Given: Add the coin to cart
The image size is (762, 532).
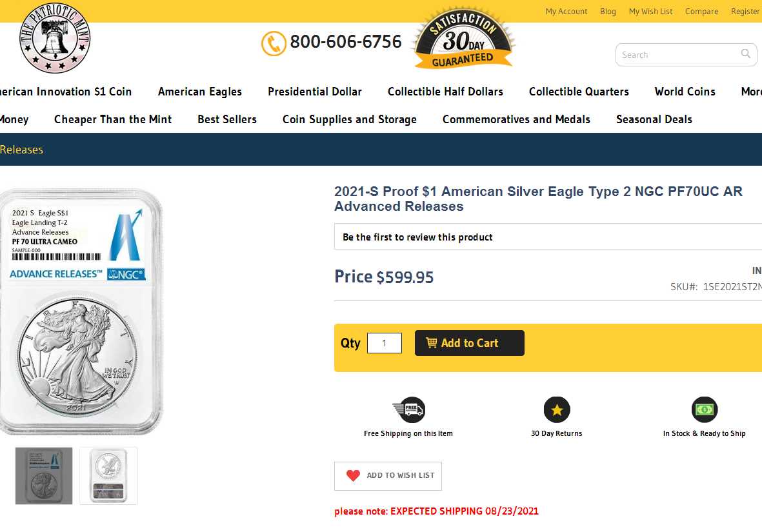Looking at the screenshot, I should click(x=469, y=343).
